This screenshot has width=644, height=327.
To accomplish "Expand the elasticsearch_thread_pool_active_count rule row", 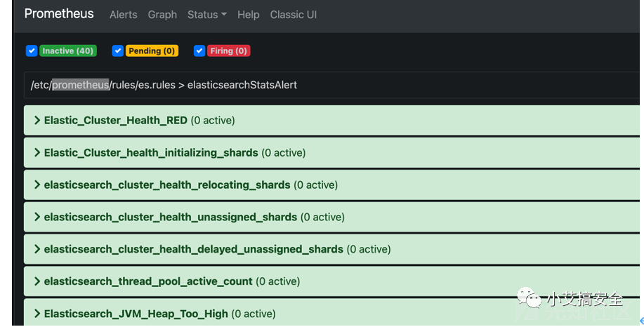I will [x=331, y=281].
